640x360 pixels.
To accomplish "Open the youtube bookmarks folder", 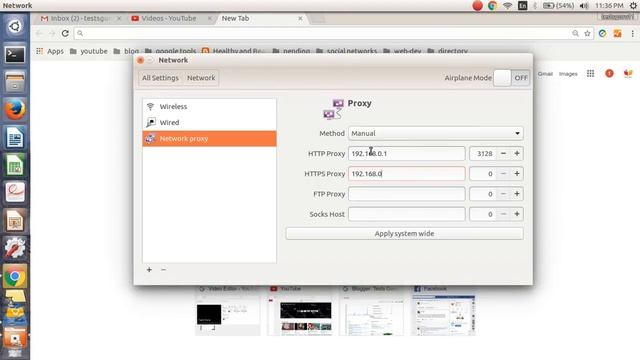I will point(89,51).
